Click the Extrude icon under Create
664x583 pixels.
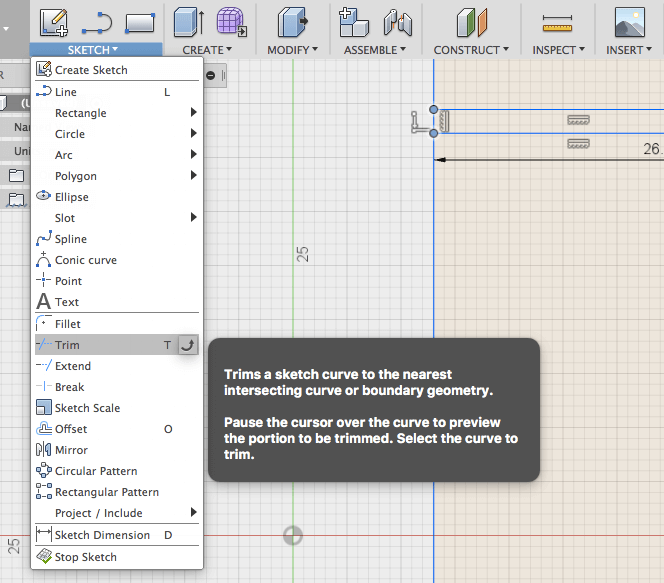[x=187, y=21]
